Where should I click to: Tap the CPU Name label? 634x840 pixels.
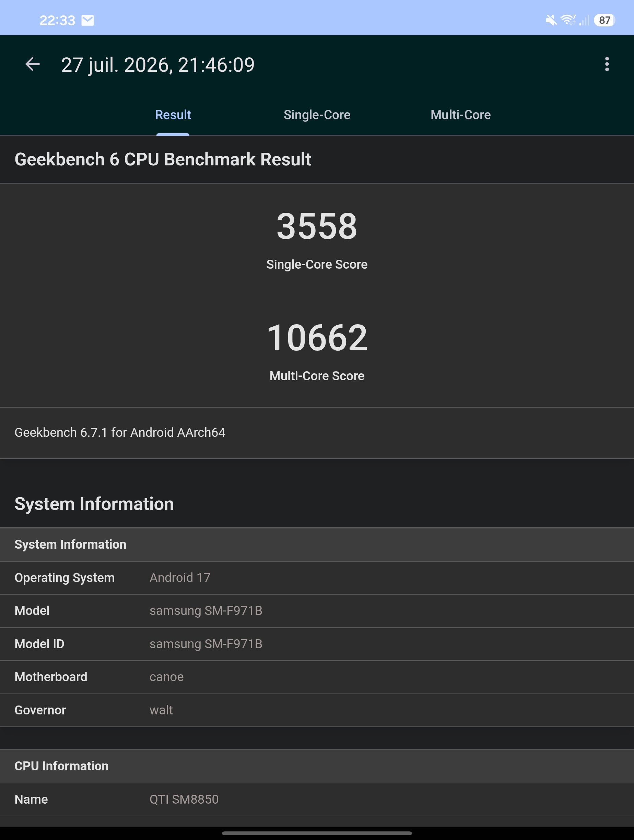click(x=31, y=800)
